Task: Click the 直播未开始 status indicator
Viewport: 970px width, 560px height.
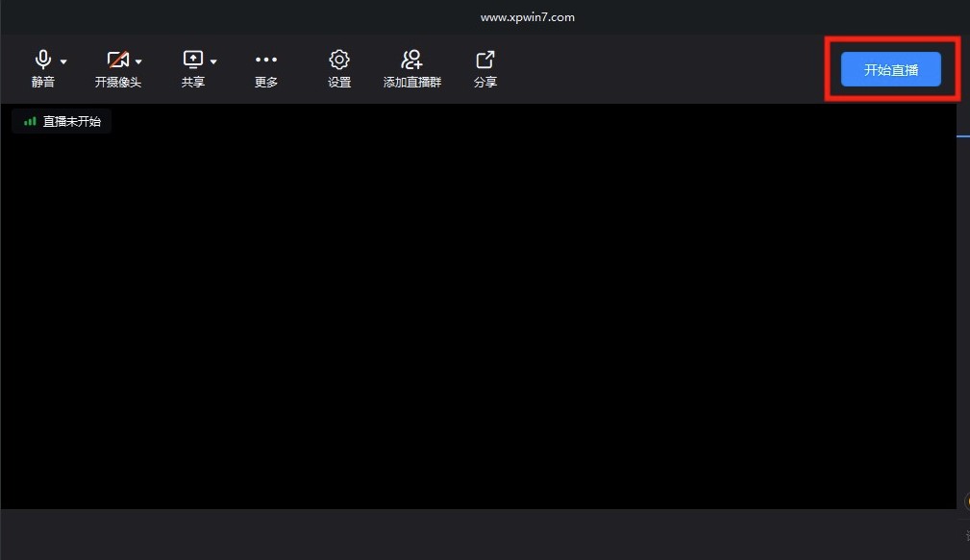Action: pos(62,121)
